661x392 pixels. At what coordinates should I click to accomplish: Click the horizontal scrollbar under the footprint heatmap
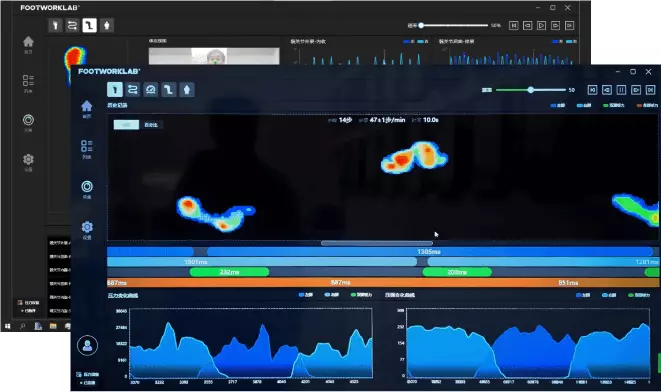pos(376,243)
